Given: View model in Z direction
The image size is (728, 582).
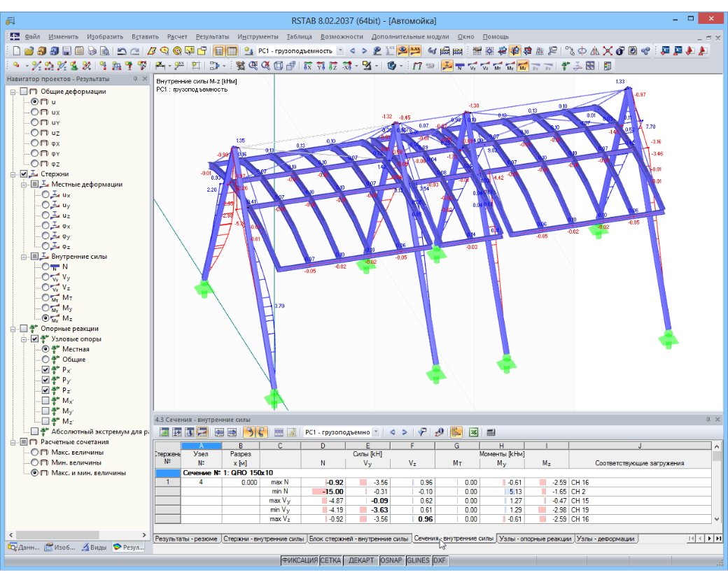Looking at the screenshot, I should (333, 66).
